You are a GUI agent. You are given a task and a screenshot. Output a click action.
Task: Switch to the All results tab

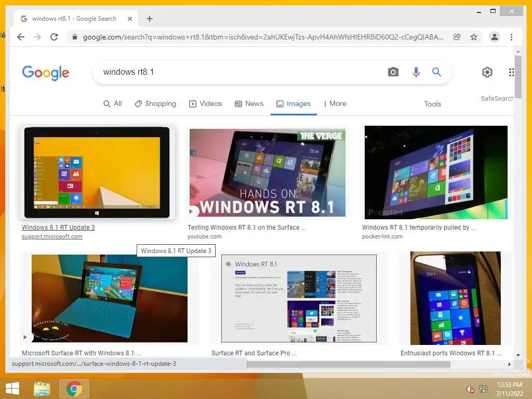click(112, 104)
